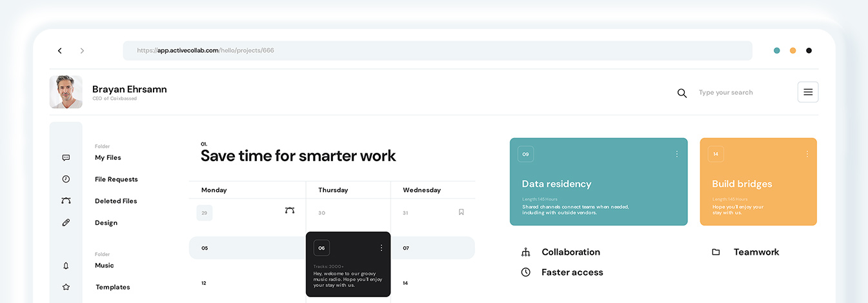Image resolution: width=868 pixels, height=303 pixels.
Task: Click the teal color dot
Action: click(x=776, y=51)
